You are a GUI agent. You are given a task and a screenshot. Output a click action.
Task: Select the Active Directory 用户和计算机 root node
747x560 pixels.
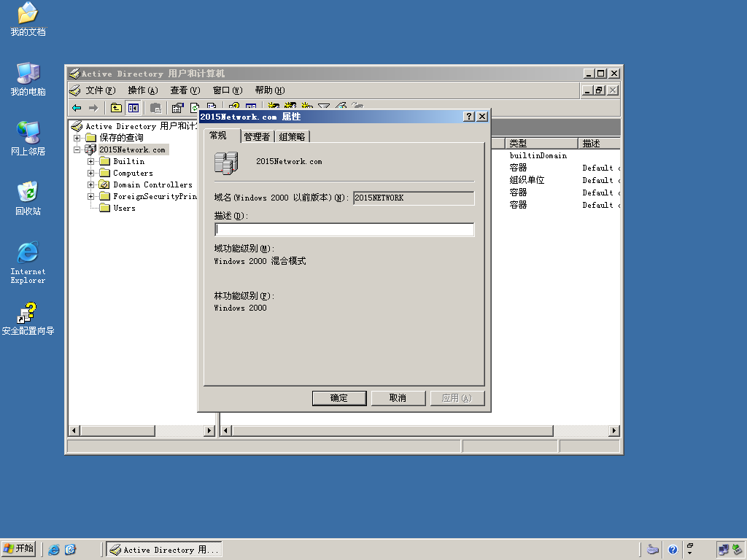134,126
